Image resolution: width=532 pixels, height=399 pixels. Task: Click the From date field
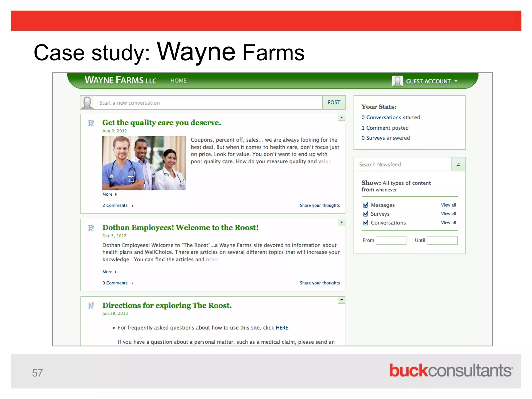[391, 240]
